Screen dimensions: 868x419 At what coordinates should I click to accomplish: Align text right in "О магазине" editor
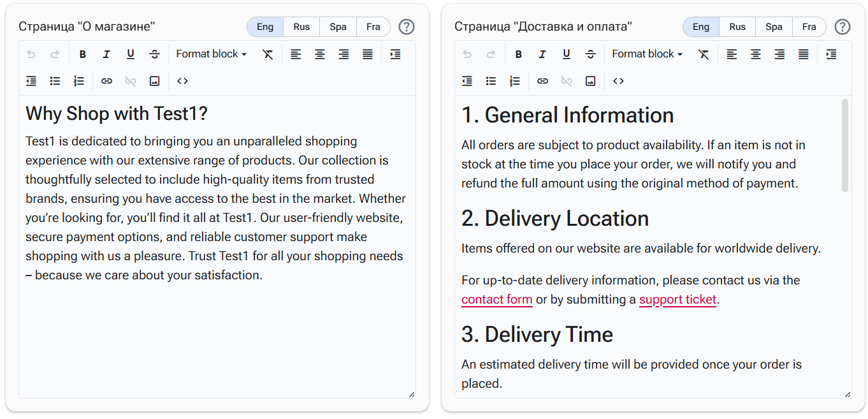point(344,54)
